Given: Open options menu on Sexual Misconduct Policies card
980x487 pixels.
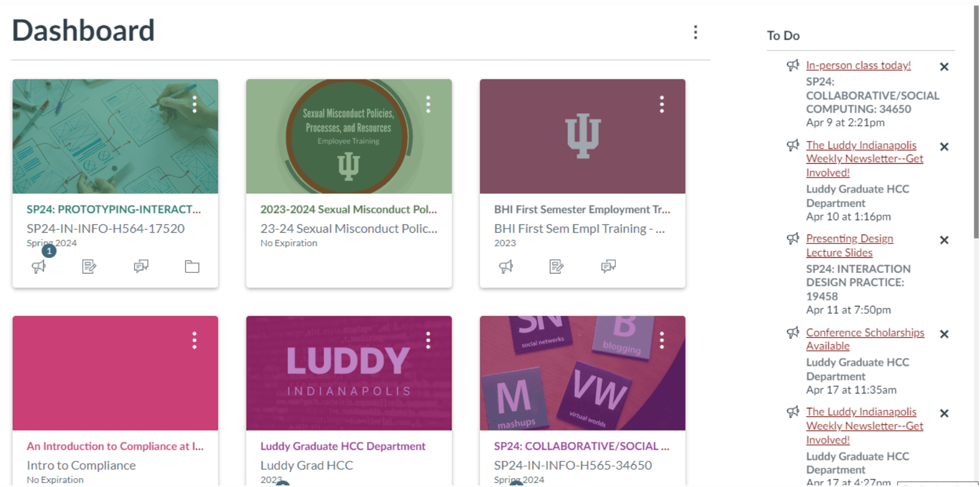Looking at the screenshot, I should point(428,104).
